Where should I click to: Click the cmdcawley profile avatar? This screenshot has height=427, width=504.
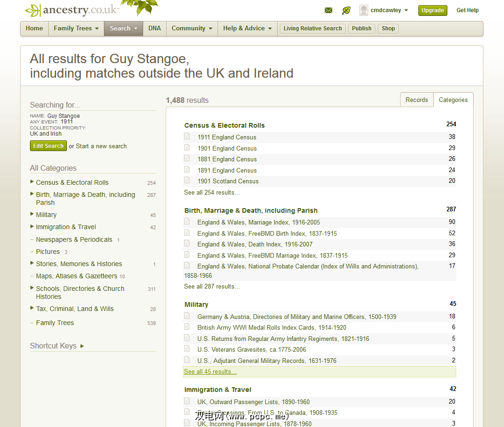(364, 10)
